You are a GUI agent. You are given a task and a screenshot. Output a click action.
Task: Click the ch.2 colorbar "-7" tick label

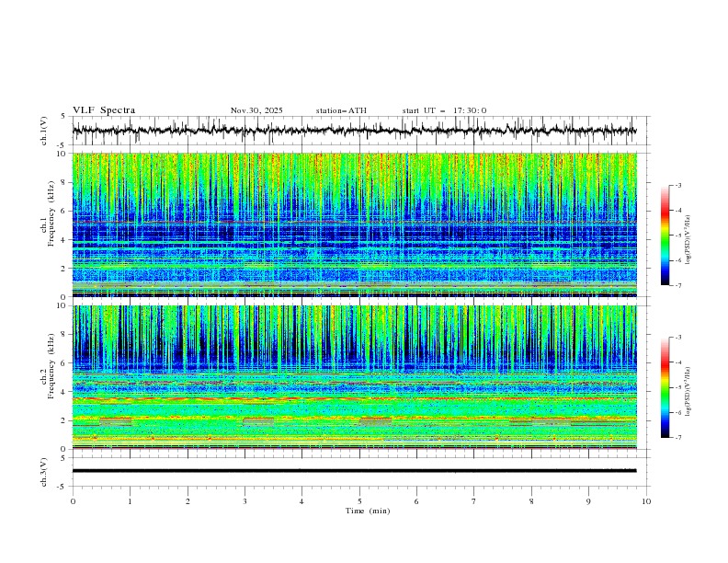678,437
